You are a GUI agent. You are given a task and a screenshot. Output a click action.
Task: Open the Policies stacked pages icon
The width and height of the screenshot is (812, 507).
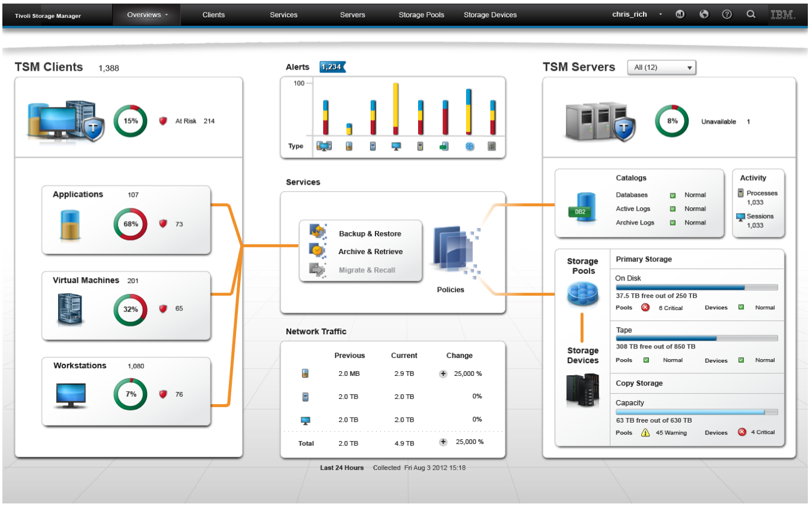[456, 252]
